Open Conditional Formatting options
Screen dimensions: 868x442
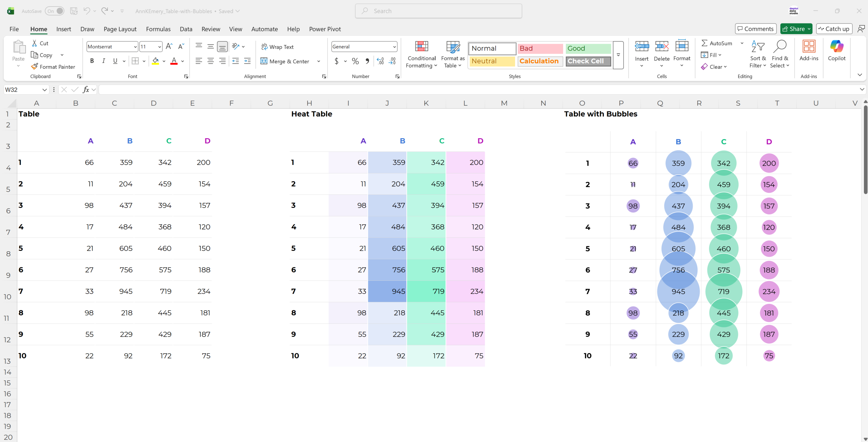coord(421,54)
